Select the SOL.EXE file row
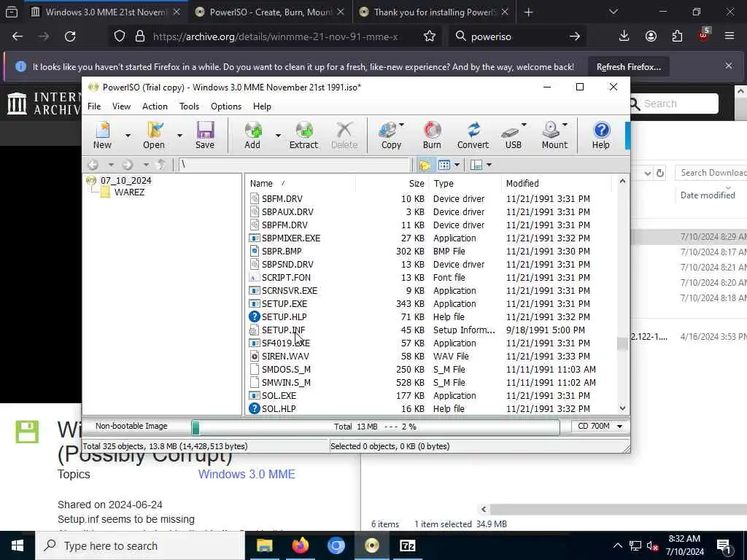This screenshot has height=560, width=747. [429, 396]
